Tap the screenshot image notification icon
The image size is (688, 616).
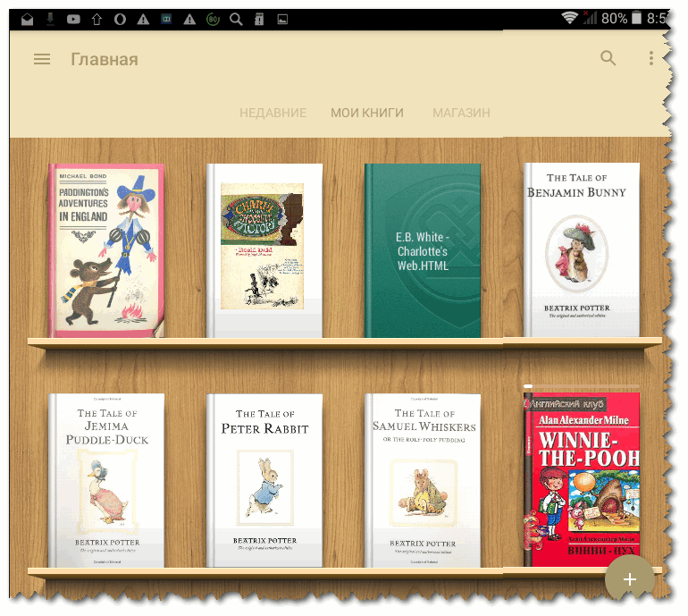pos(282,20)
